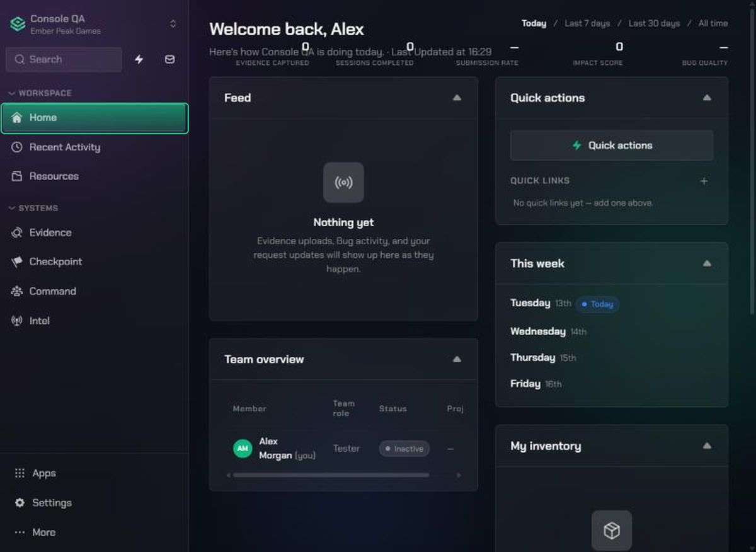Open More in the sidebar footer

pos(94,532)
